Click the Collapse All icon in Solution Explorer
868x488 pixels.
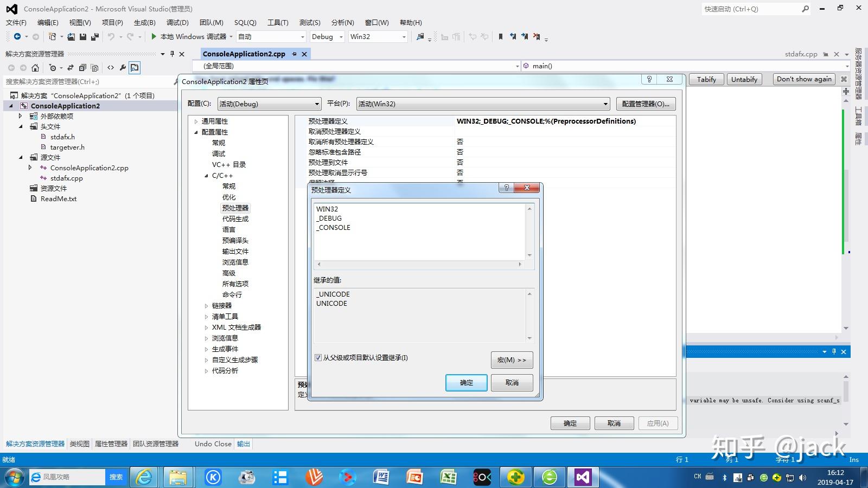click(x=82, y=68)
